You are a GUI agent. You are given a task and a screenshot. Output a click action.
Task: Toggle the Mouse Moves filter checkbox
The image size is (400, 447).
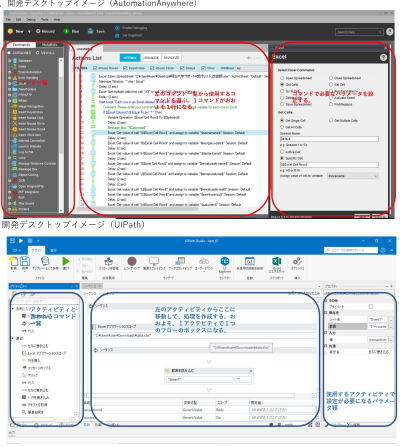(x=95, y=68)
